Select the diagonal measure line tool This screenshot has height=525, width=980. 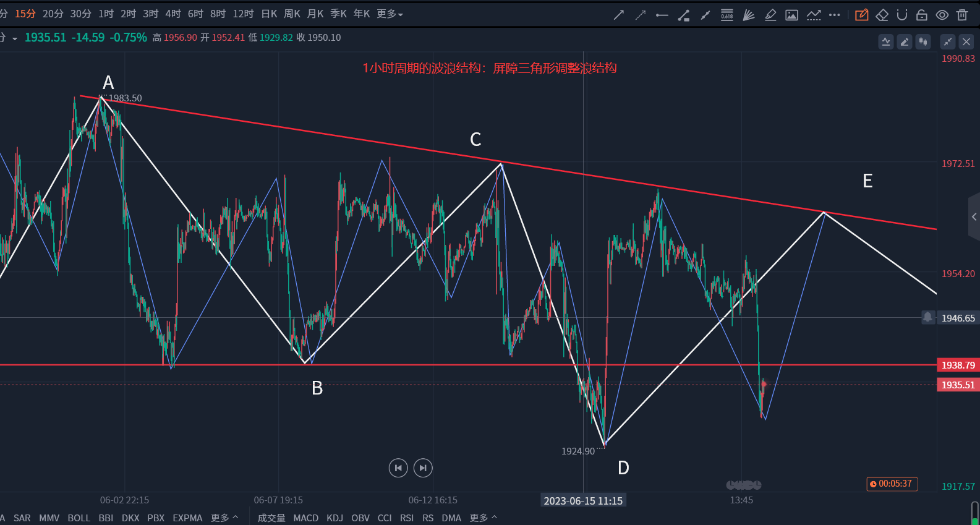click(x=705, y=15)
